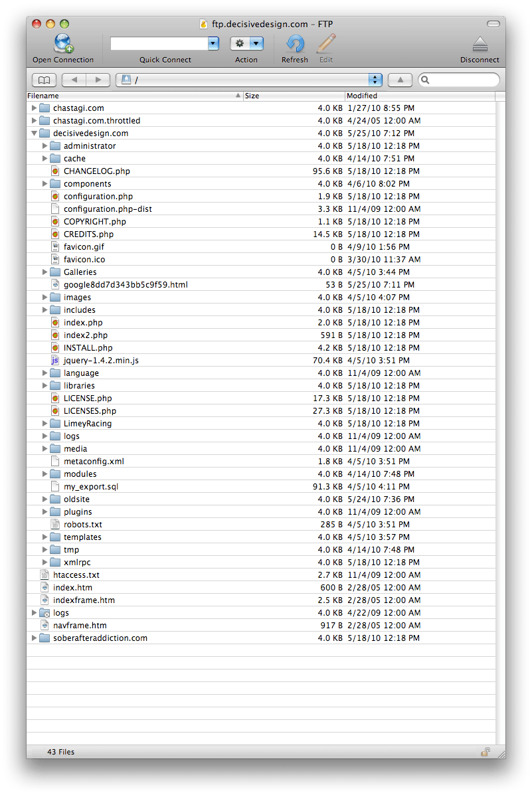Select the htaccess.txt file icon
The height and width of the screenshot is (795, 532).
(44, 575)
